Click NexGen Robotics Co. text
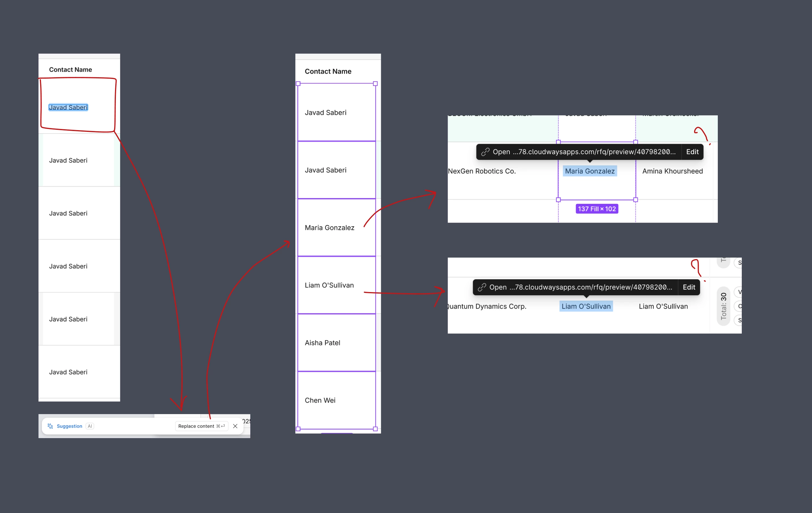This screenshot has height=513, width=812. point(481,171)
